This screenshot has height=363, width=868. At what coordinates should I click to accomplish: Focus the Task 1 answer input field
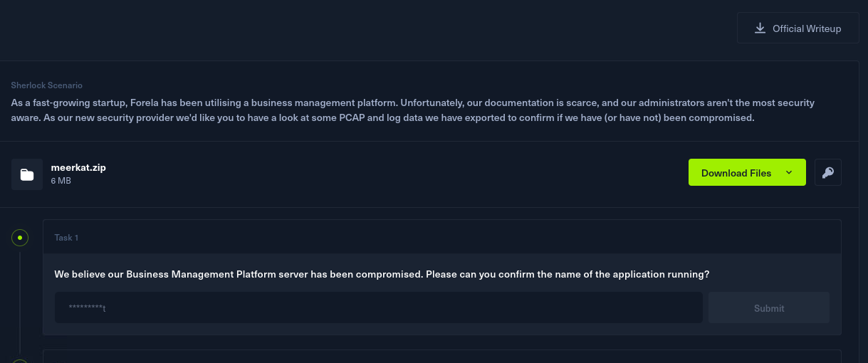tap(378, 308)
